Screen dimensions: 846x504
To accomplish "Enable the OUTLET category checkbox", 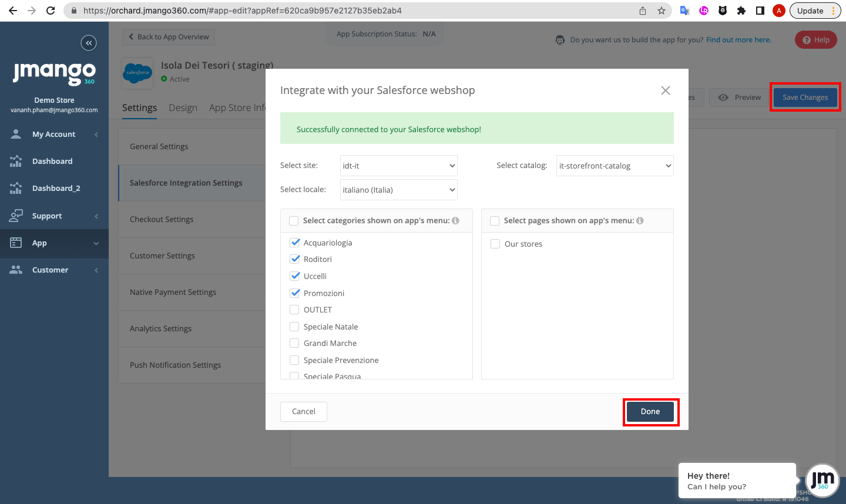I will (x=295, y=310).
